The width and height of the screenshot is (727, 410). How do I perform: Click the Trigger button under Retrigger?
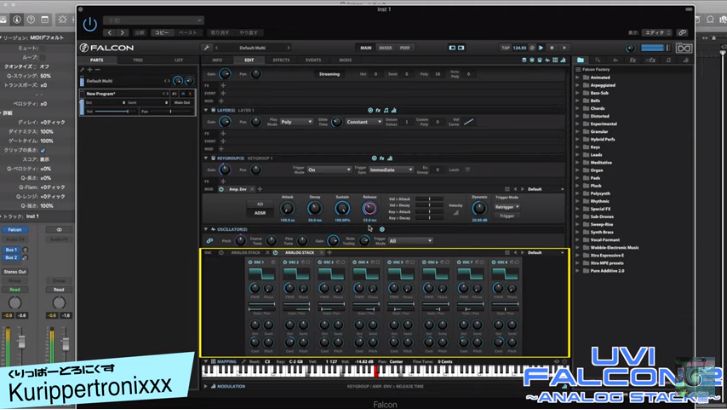tap(507, 216)
